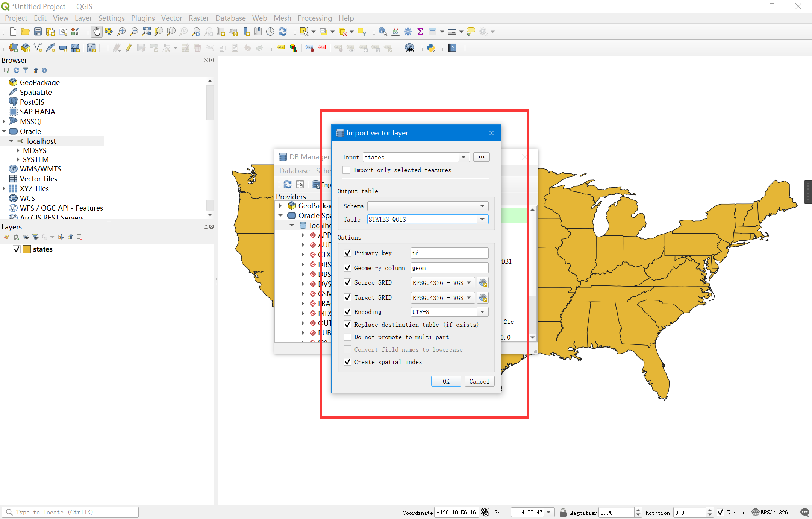Click the help question mark icon

(452, 48)
